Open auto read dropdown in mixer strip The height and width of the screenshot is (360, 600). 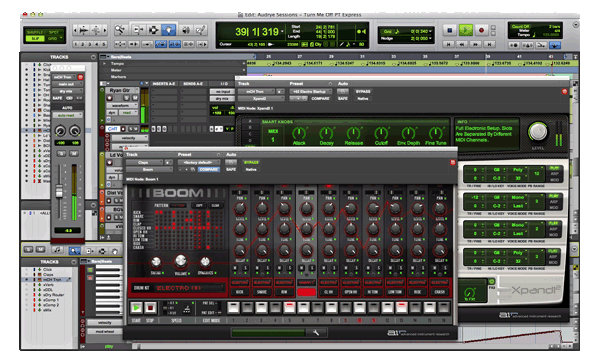coord(68,115)
